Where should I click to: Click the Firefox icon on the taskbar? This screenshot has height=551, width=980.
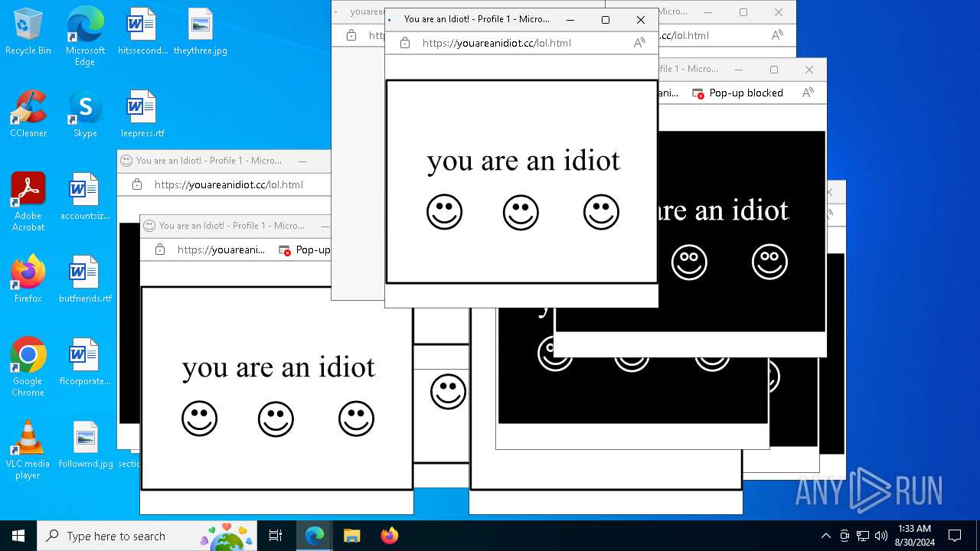coord(389,536)
